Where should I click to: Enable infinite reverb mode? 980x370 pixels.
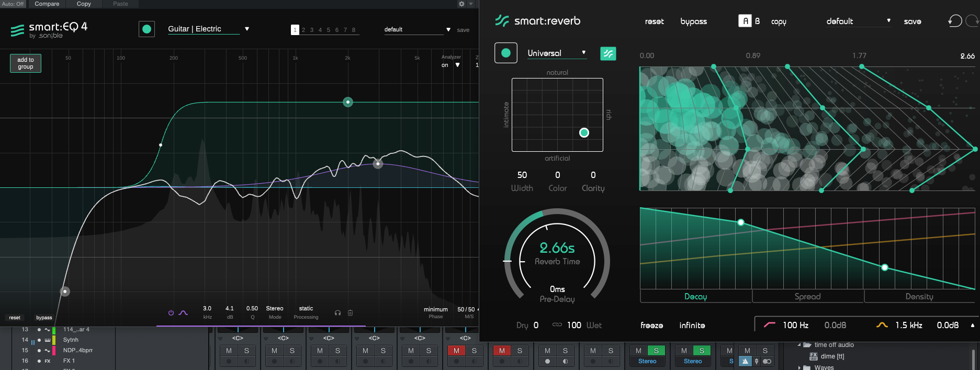click(692, 325)
